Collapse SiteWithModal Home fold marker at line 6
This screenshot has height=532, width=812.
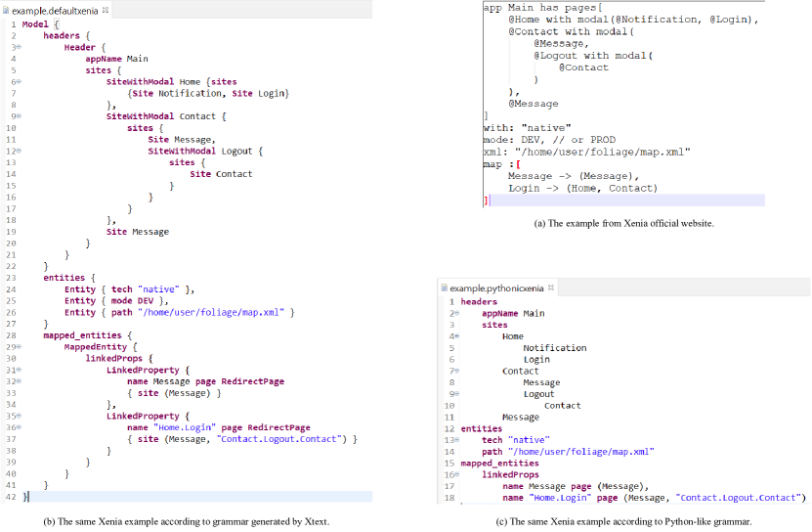pyautogui.click(x=20, y=81)
